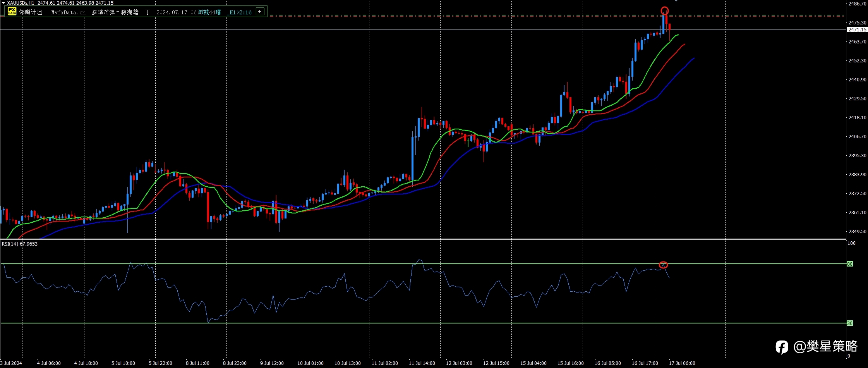Screen dimensions: 868x368
Task: Click the 4 Jul 18:00 time axis label
Action: coord(86,363)
